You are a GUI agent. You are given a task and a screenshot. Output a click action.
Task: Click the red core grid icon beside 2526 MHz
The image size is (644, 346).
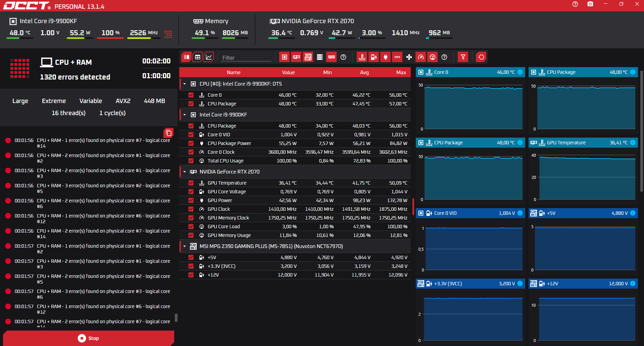point(168,34)
